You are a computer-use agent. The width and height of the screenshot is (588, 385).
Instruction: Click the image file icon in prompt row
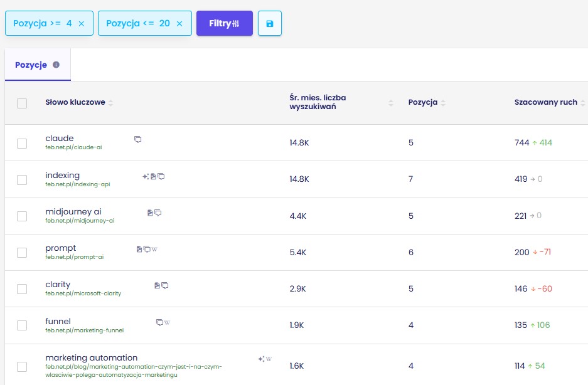coord(139,249)
